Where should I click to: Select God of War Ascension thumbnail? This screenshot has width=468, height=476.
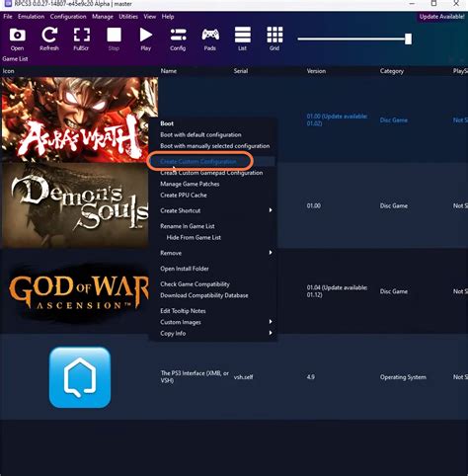pos(78,292)
